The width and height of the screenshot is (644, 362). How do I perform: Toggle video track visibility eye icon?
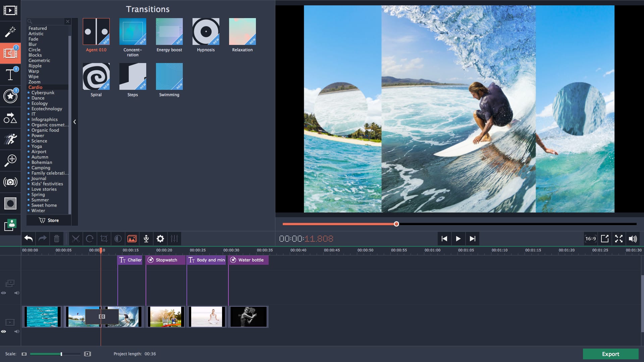coord(4,330)
